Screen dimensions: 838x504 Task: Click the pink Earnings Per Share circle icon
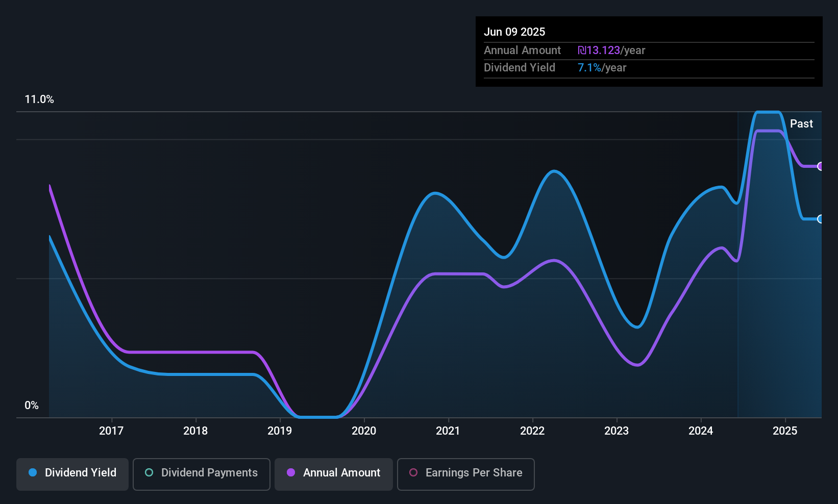tap(413, 472)
